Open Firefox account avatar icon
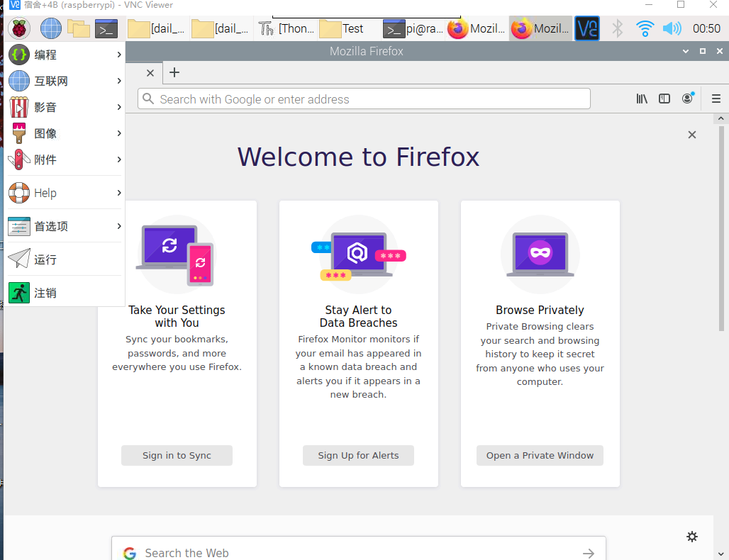The image size is (729, 560). click(x=688, y=98)
